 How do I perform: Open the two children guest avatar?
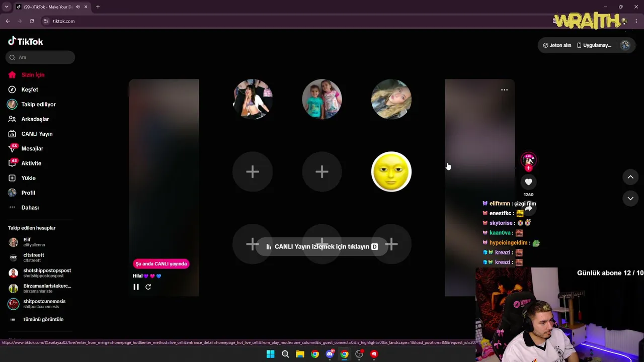click(x=322, y=99)
